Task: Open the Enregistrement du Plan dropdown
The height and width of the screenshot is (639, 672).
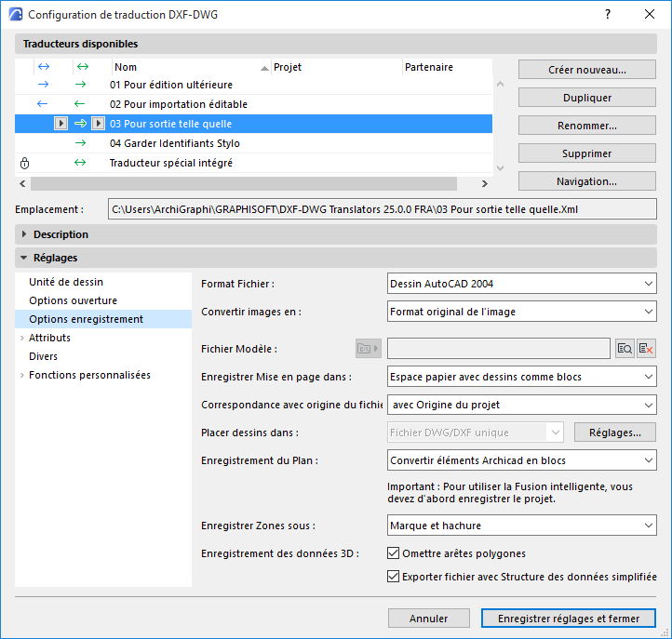Action: point(521,460)
